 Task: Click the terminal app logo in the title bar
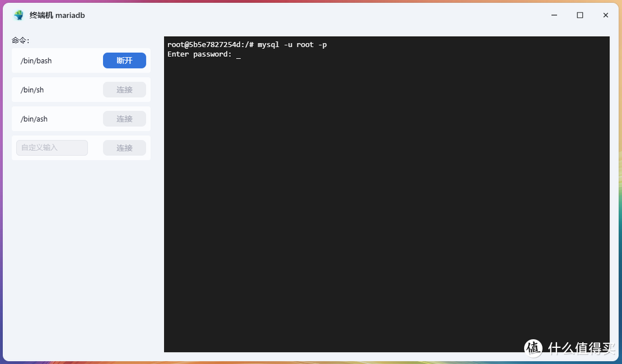[18, 15]
